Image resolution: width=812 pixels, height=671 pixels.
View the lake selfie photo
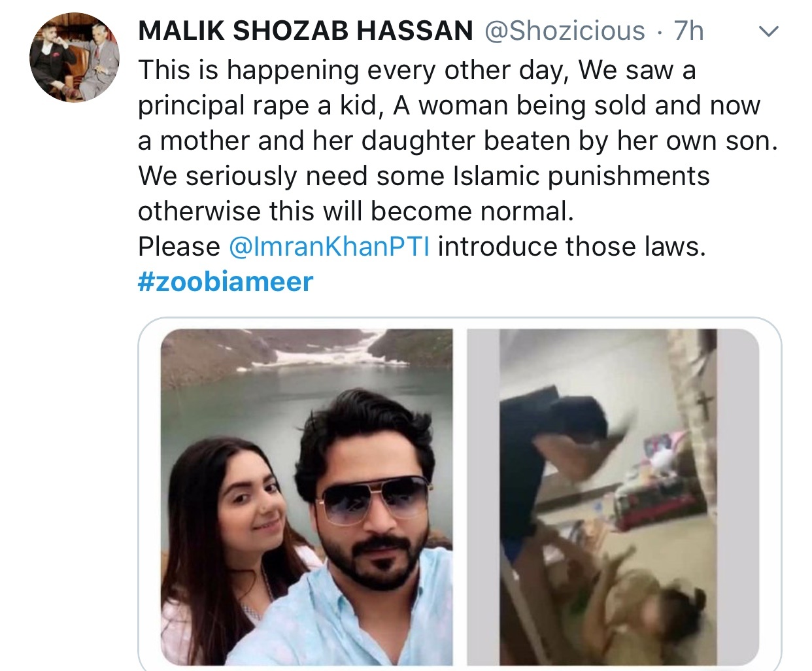tap(307, 497)
